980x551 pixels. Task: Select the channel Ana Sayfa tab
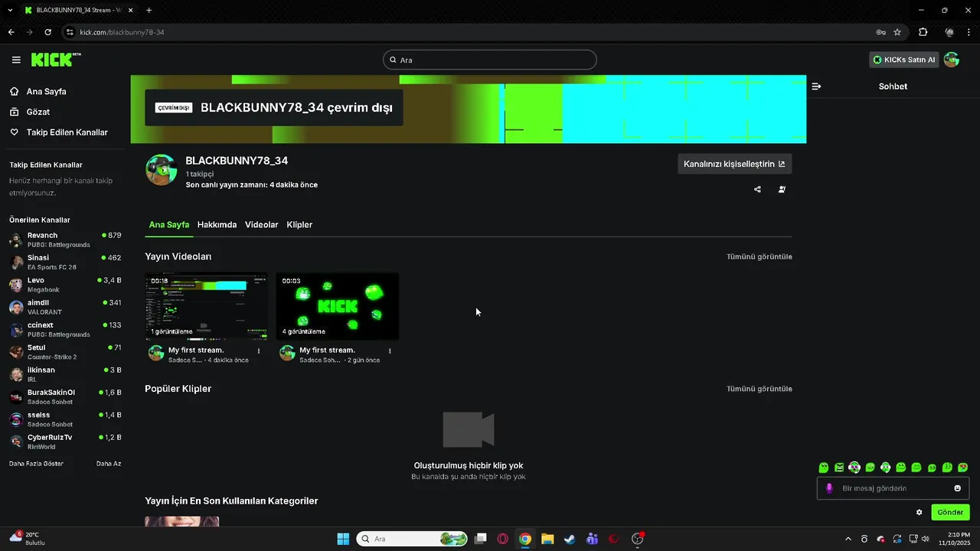[x=169, y=225]
